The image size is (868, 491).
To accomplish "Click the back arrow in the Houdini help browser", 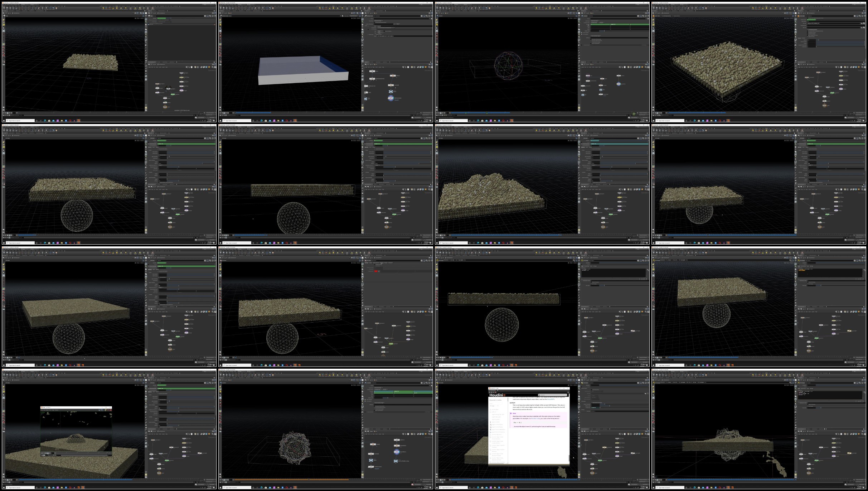I will click(490, 392).
